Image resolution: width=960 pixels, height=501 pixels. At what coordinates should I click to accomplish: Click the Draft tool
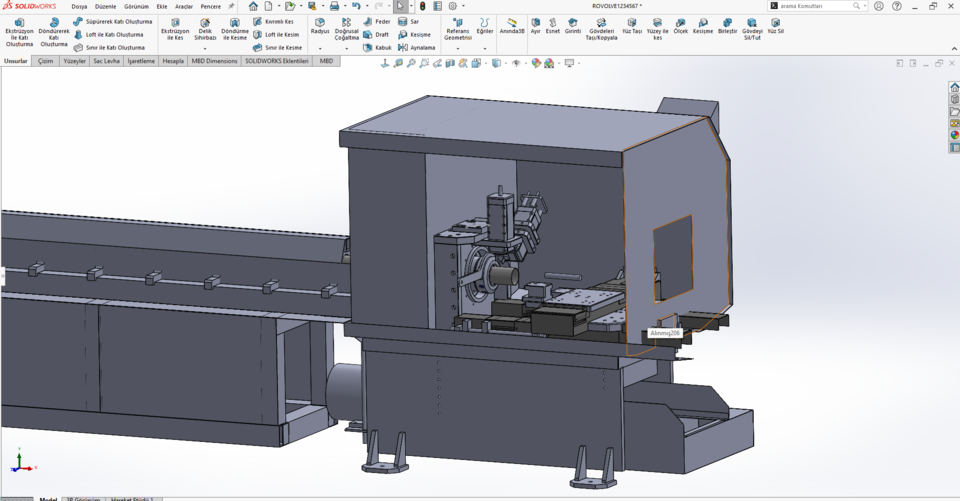[377, 35]
